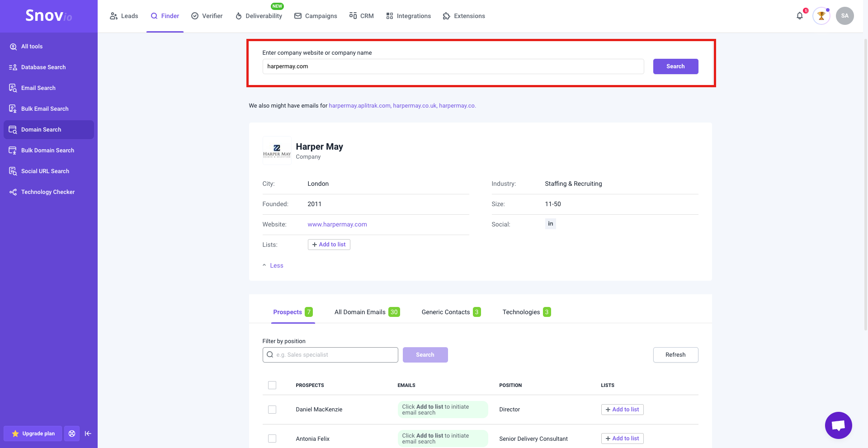Click the company domain input field
This screenshot has width=868, height=448.
pyautogui.click(x=453, y=66)
